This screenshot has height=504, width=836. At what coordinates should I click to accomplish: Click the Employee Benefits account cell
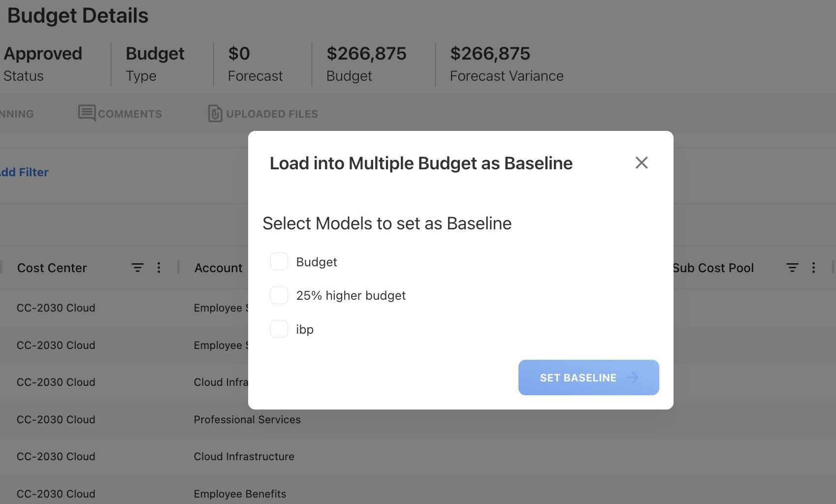(240, 493)
